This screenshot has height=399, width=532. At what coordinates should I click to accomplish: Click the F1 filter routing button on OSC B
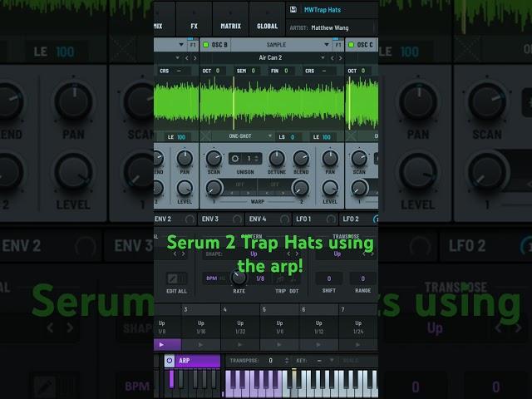pyautogui.click(x=338, y=45)
